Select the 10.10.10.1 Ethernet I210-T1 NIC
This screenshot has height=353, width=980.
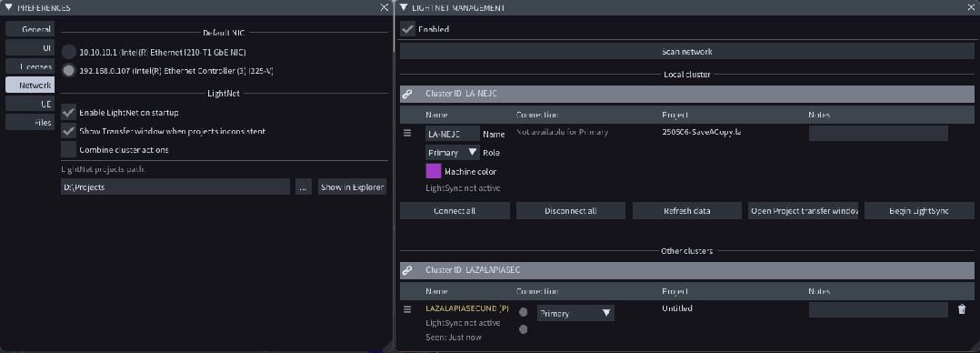[x=69, y=52]
